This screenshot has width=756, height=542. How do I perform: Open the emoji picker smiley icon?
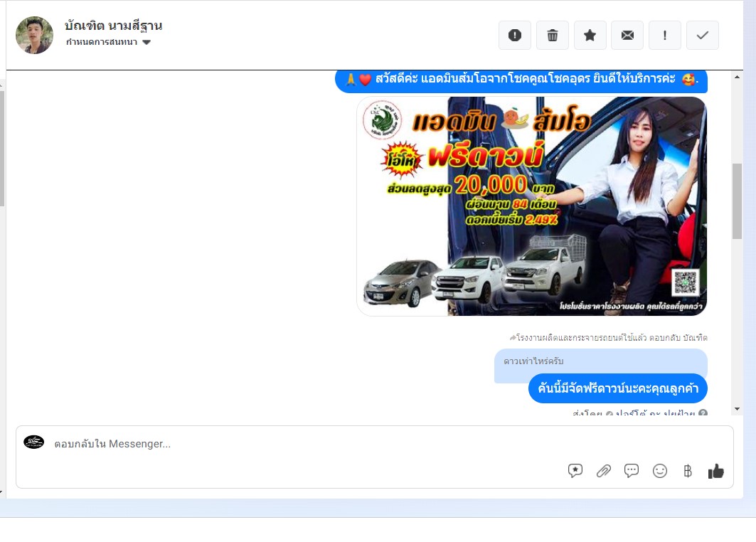pos(660,471)
